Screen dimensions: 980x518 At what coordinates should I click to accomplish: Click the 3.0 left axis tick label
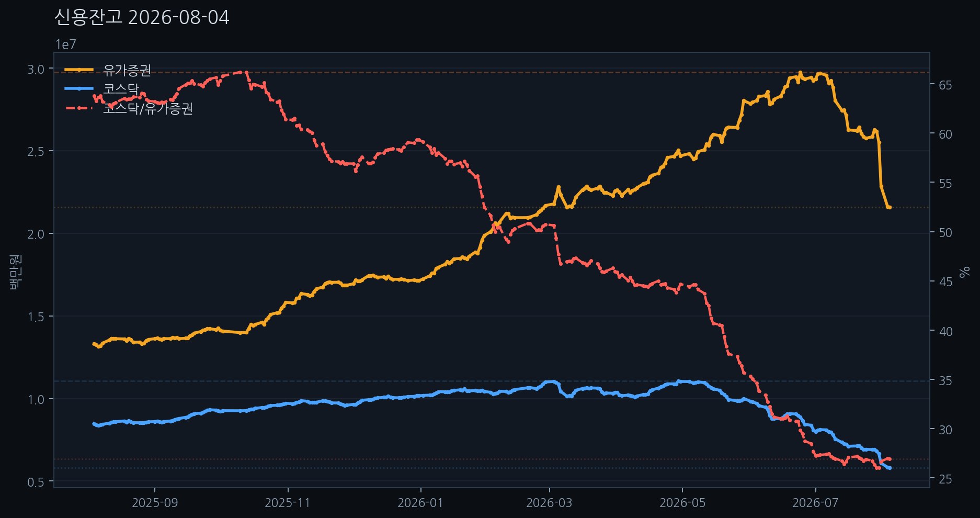pyautogui.click(x=37, y=69)
